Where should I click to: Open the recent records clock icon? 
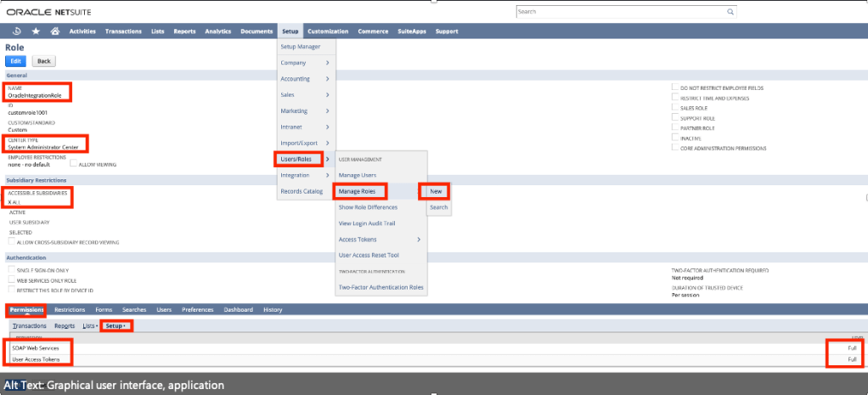18,31
